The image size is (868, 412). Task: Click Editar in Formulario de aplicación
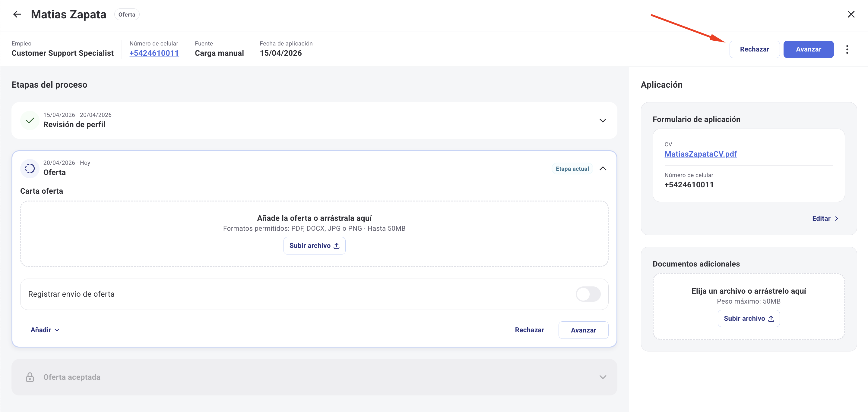click(825, 218)
